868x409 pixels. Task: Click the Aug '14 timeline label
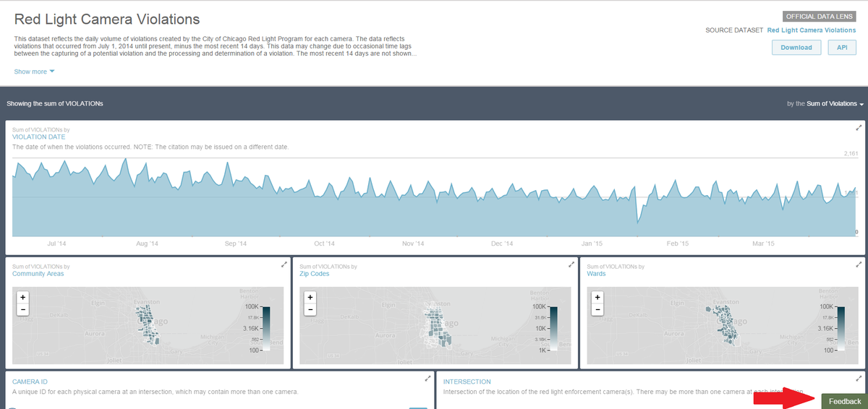(x=147, y=244)
